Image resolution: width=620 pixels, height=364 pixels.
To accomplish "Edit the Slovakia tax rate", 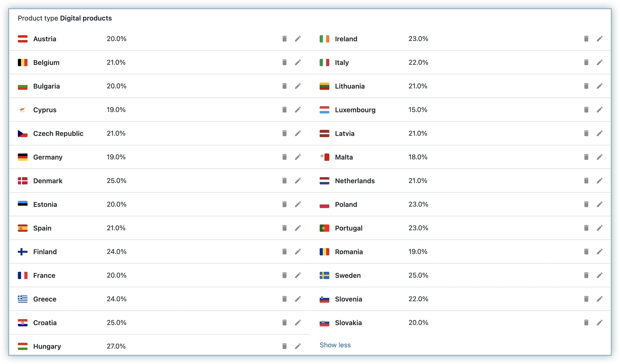I will [x=599, y=322].
